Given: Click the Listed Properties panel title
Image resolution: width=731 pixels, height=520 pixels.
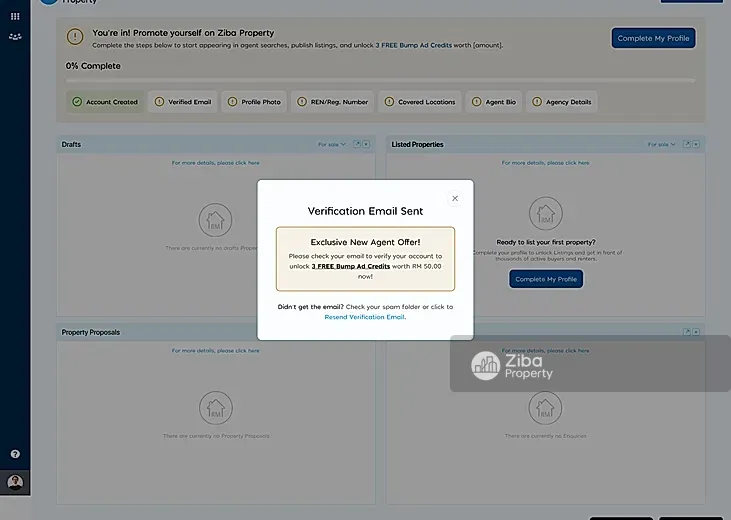Looking at the screenshot, I should click(x=417, y=145).
